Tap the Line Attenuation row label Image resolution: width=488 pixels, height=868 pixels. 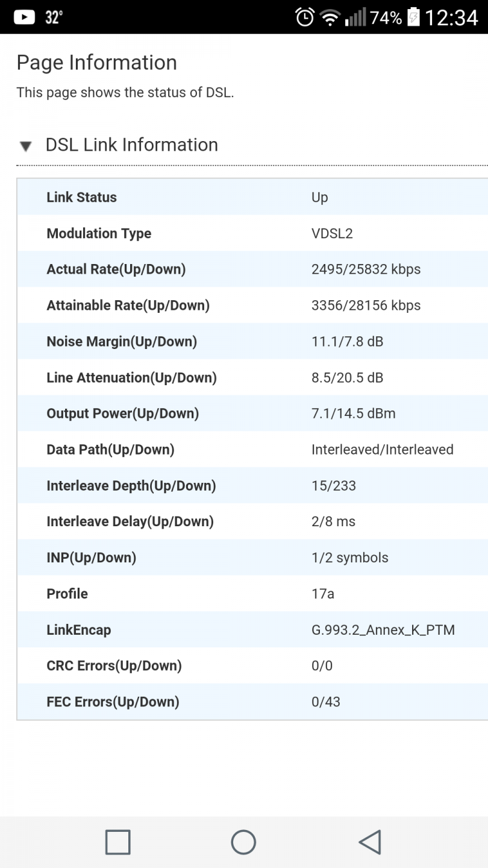pos(131,378)
